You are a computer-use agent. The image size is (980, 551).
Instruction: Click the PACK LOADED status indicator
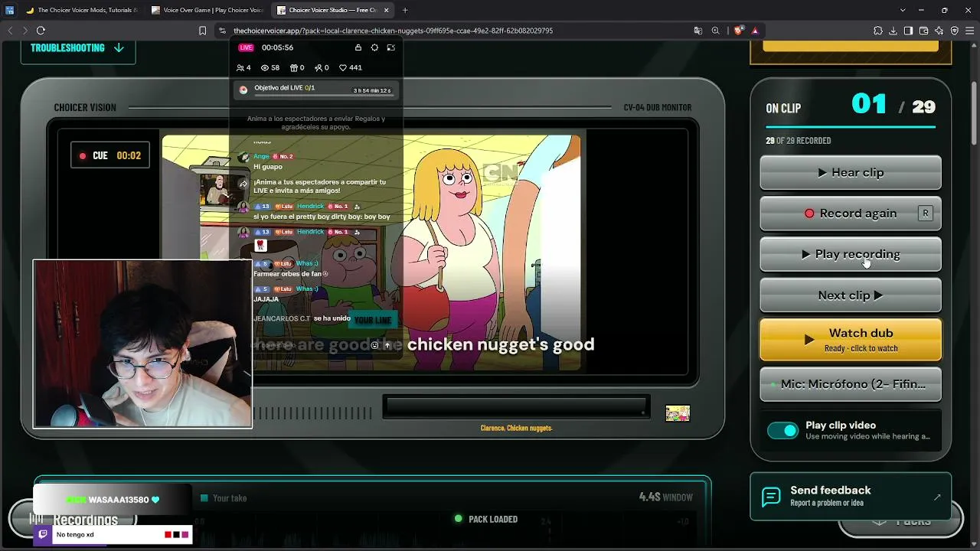tap(486, 519)
